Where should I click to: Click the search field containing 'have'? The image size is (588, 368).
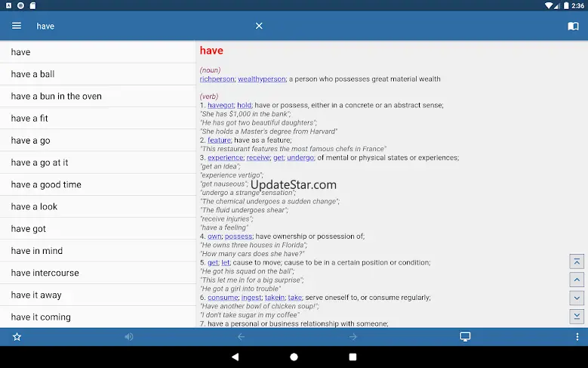pyautogui.click(x=143, y=26)
